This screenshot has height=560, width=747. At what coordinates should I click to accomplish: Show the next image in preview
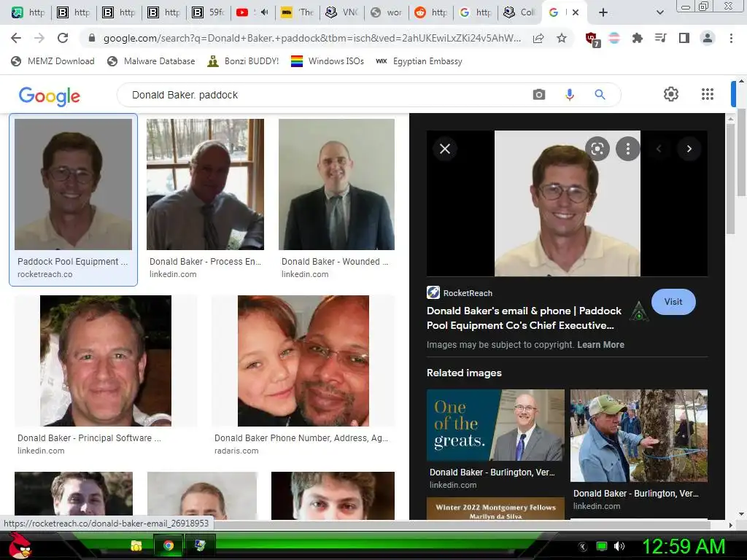(689, 149)
